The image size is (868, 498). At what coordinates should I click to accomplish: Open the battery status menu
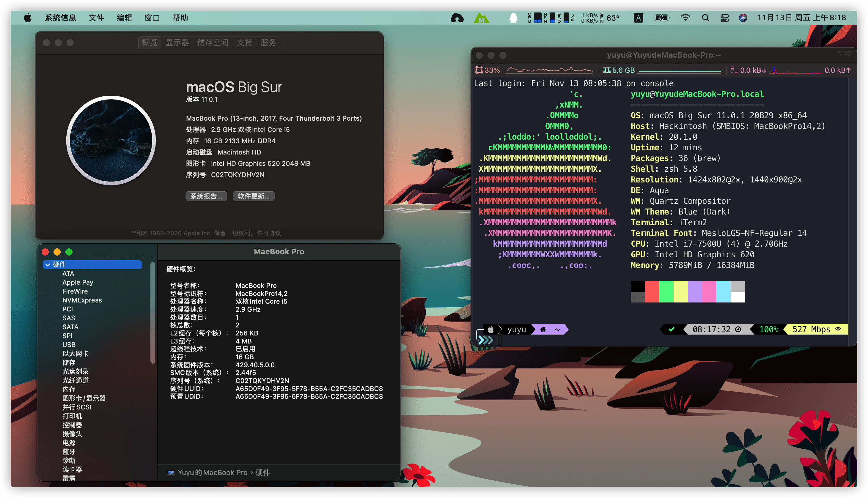(662, 18)
